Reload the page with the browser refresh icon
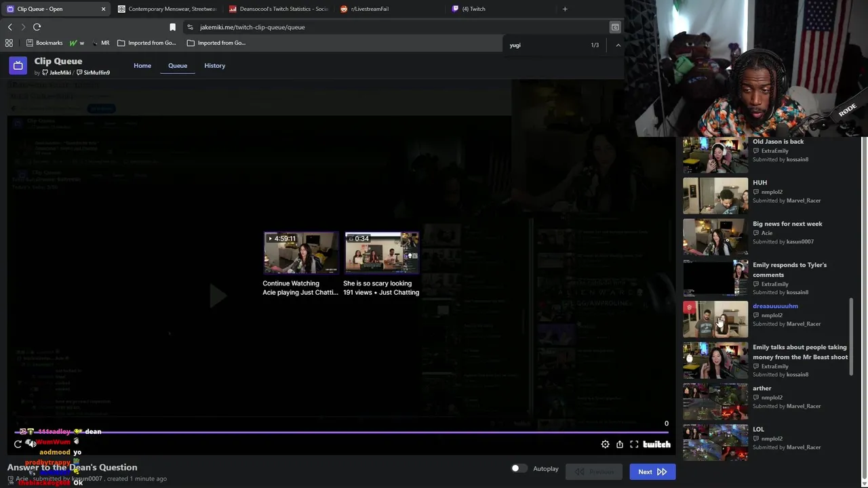This screenshot has height=488, width=868. coord(37,27)
